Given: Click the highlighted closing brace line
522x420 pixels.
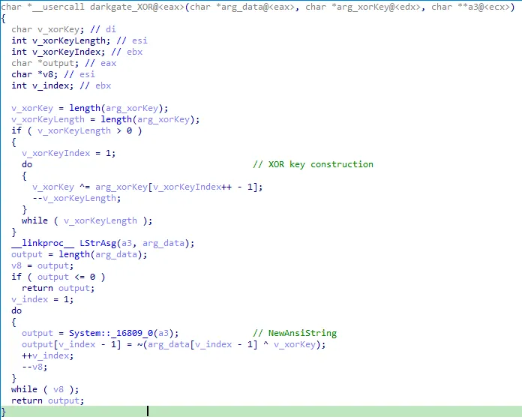Looking at the screenshot, I should 261,412.
